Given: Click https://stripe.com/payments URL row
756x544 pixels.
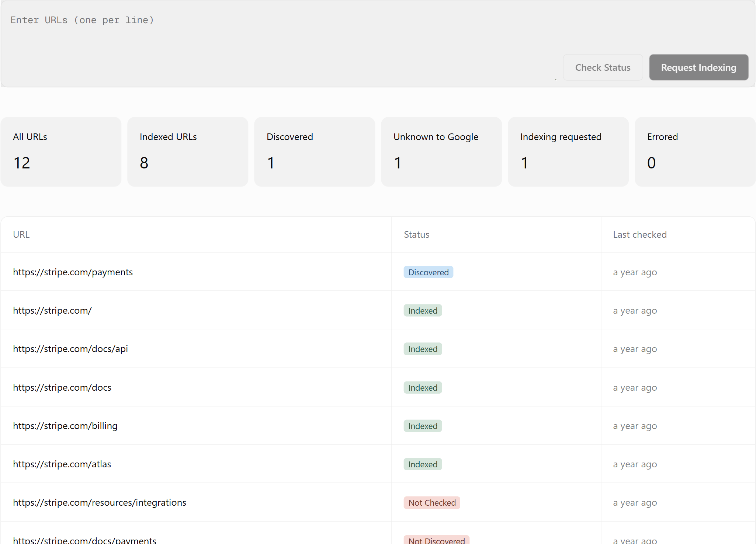Looking at the screenshot, I should coord(378,272).
